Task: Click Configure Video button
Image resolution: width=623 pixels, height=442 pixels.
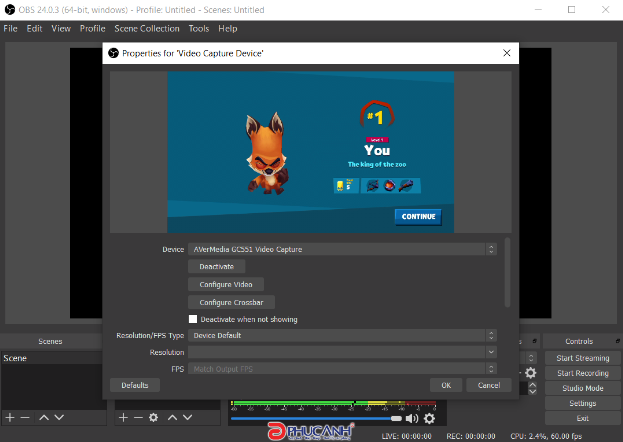Action: (226, 285)
